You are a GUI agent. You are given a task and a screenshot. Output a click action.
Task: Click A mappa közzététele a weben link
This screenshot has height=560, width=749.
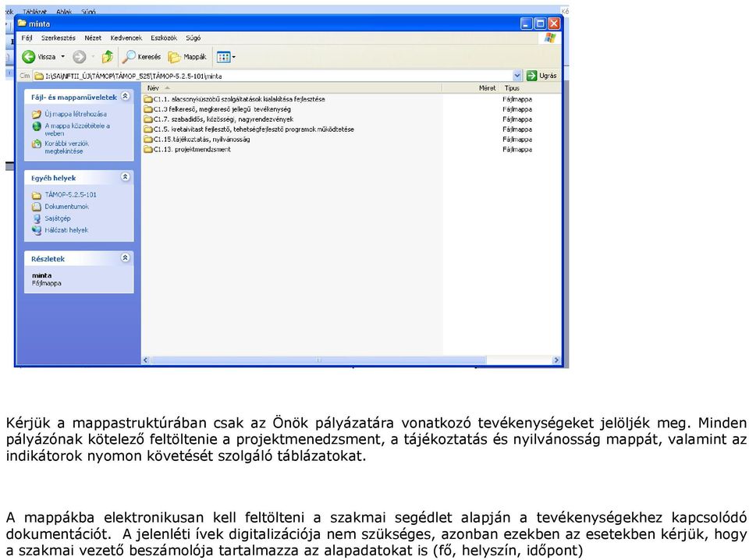point(77,129)
